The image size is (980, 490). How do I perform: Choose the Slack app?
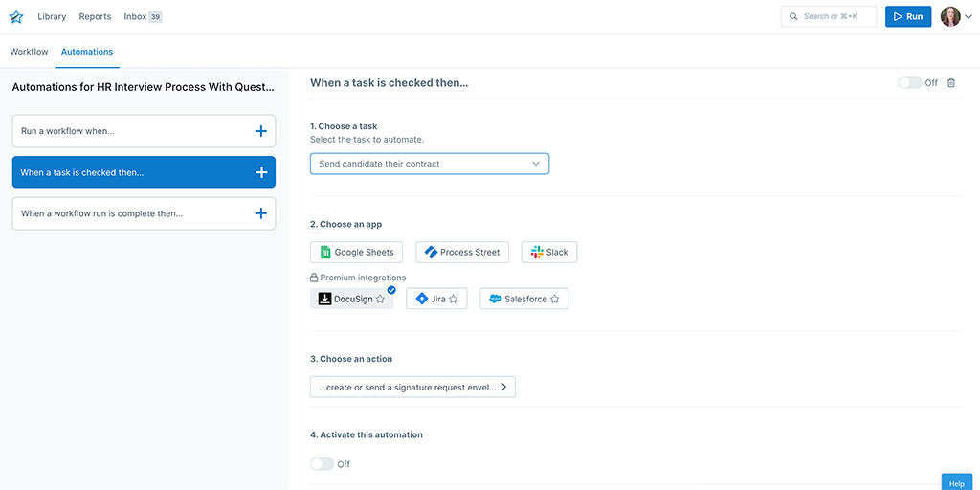pyautogui.click(x=549, y=253)
